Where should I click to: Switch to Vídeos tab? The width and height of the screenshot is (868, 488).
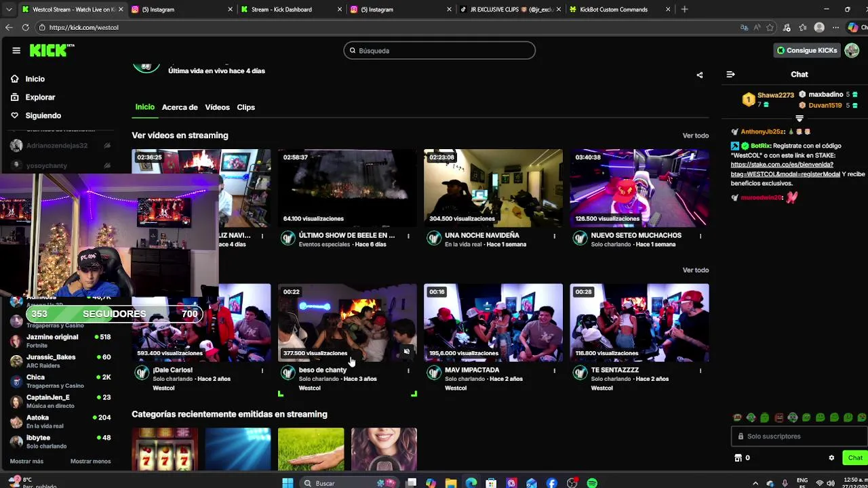point(217,107)
